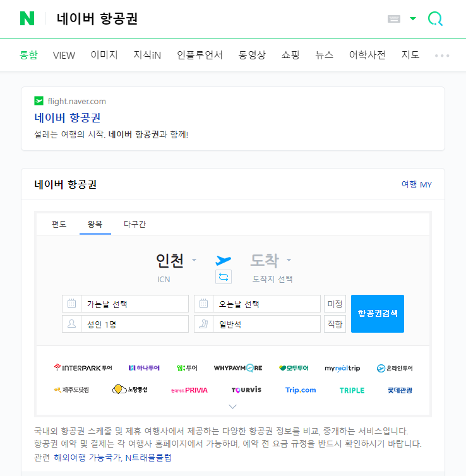Click the seat class icon

tap(204, 324)
